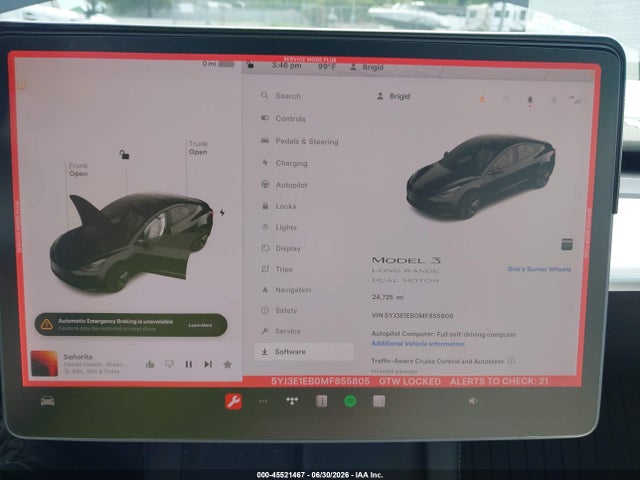Tap Frunk Open label
Image resolution: width=640 pixels, height=480 pixels.
[x=78, y=169]
